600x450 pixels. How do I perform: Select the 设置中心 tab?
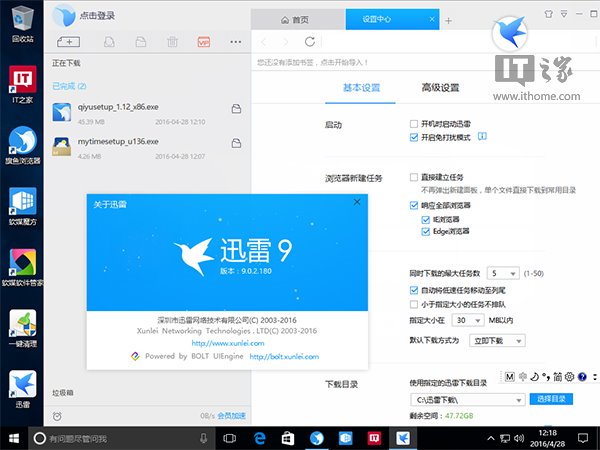393,19
